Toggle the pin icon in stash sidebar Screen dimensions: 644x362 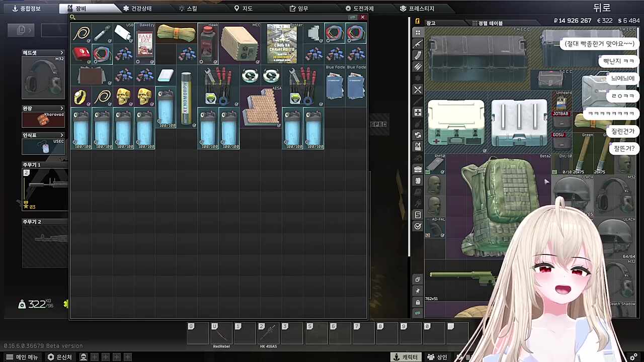(x=418, y=291)
